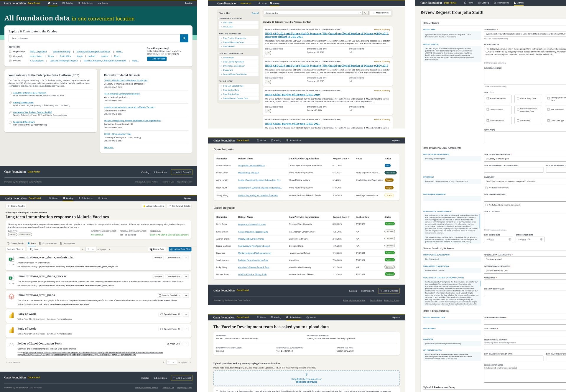Click the chain link icon beside Excel Companion Tools
Screen dimensions: 566x392
click(11, 345)
